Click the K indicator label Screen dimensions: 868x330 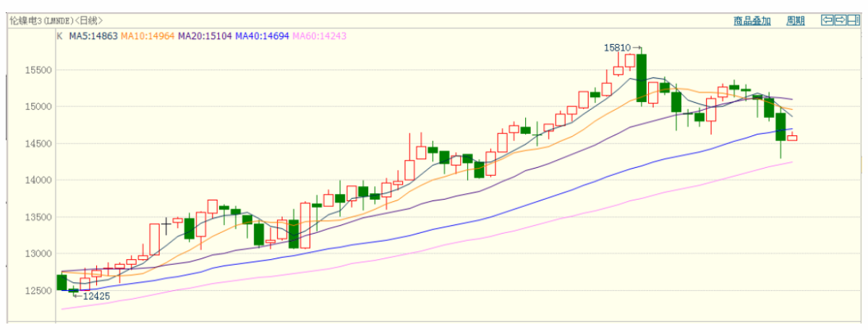(x=59, y=35)
